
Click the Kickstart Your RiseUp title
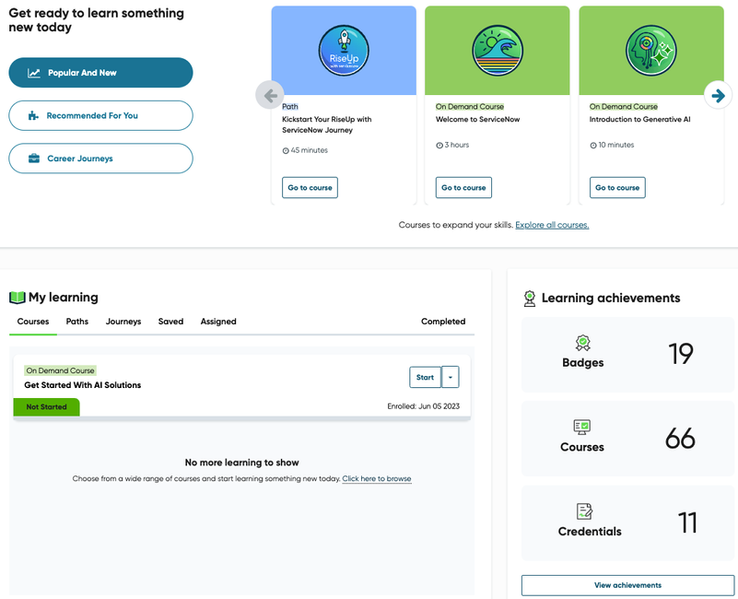click(327, 125)
